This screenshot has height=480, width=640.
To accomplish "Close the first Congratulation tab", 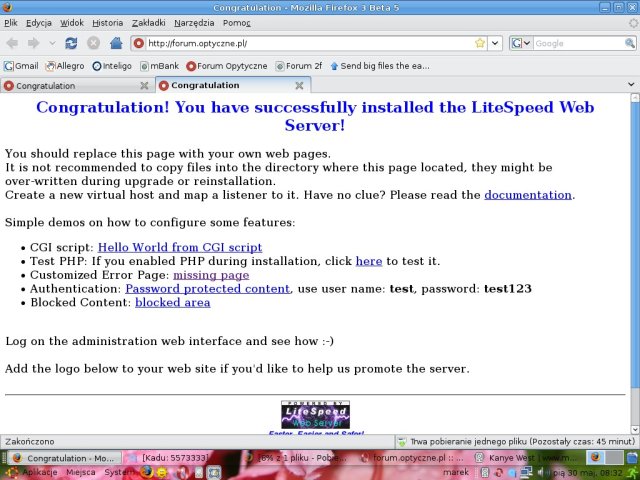I will click(x=144, y=86).
